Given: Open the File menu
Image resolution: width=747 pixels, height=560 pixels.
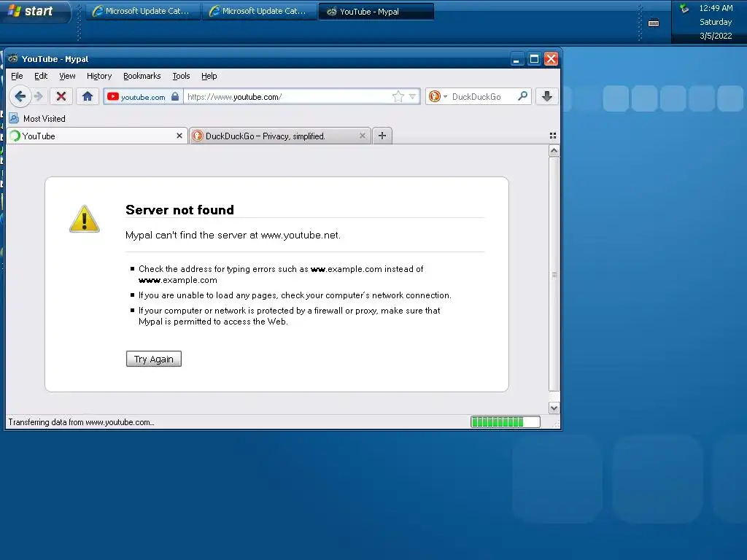Looking at the screenshot, I should tap(17, 76).
